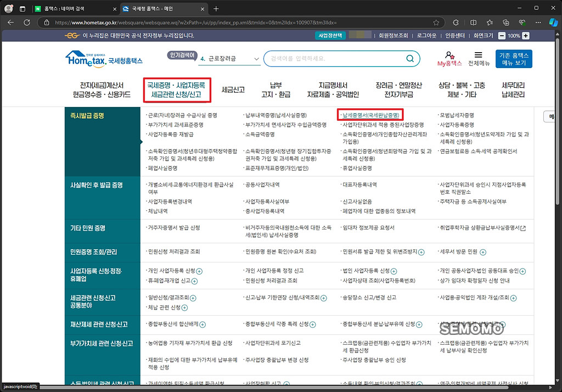The image size is (562, 392).
Task: Open browser favorites list icon
Action: coord(490,23)
